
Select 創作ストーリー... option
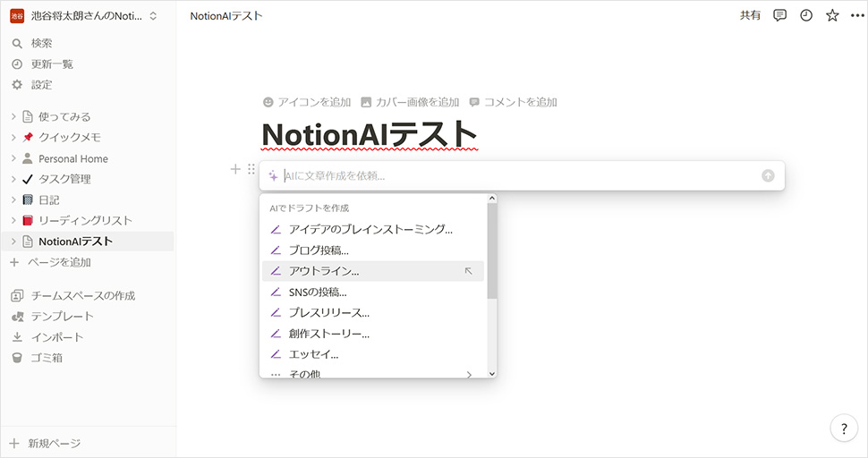click(x=372, y=334)
